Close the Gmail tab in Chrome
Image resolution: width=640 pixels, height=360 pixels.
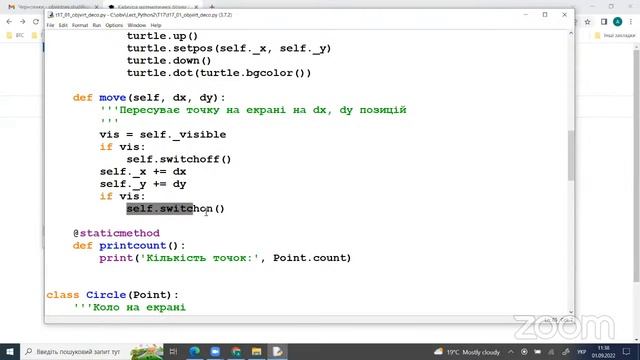(97, 7)
